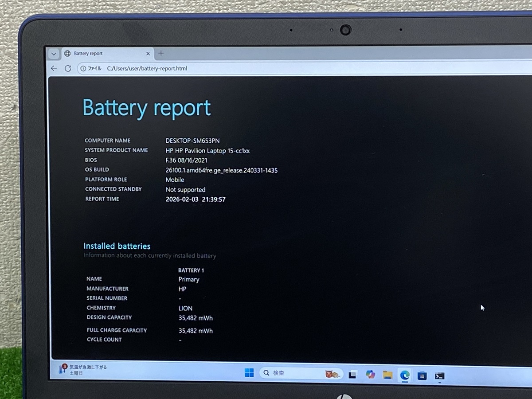Image resolution: width=532 pixels, height=399 pixels.
Task: Click the Edge icon in the taskbar
Action: pos(404,375)
